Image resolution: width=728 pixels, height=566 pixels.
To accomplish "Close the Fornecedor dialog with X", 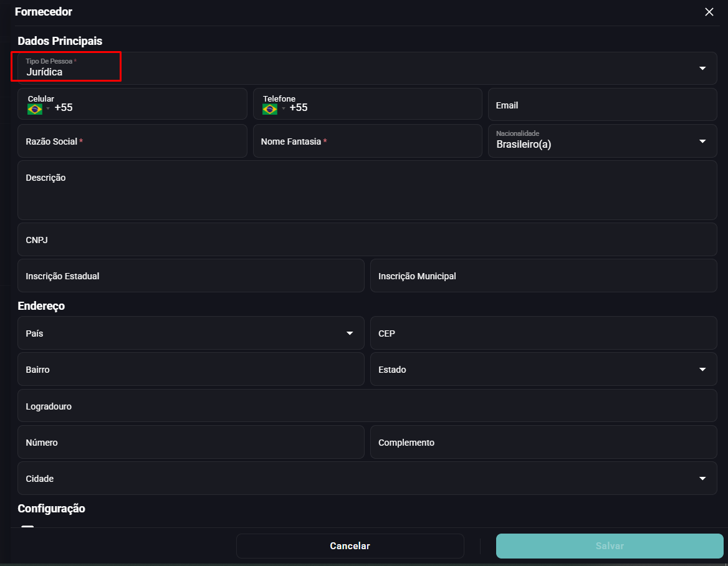I will (x=709, y=12).
